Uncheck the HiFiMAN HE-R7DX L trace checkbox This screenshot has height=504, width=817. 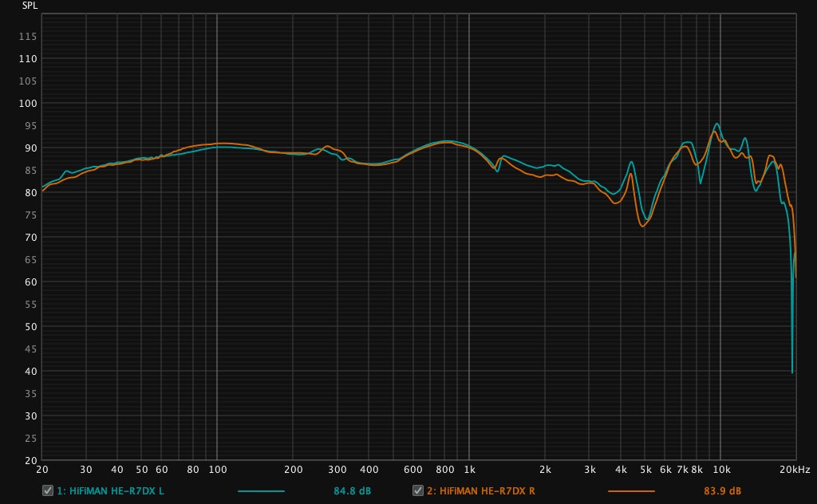pos(48,490)
